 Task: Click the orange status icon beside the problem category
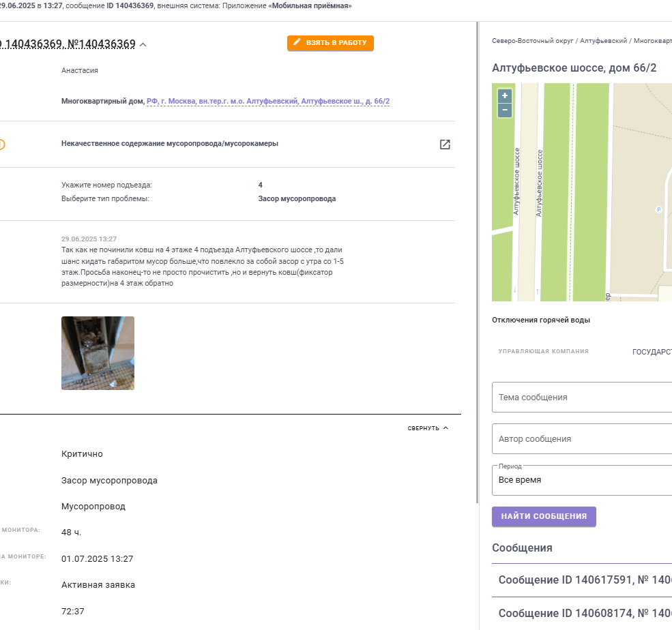click(1, 145)
